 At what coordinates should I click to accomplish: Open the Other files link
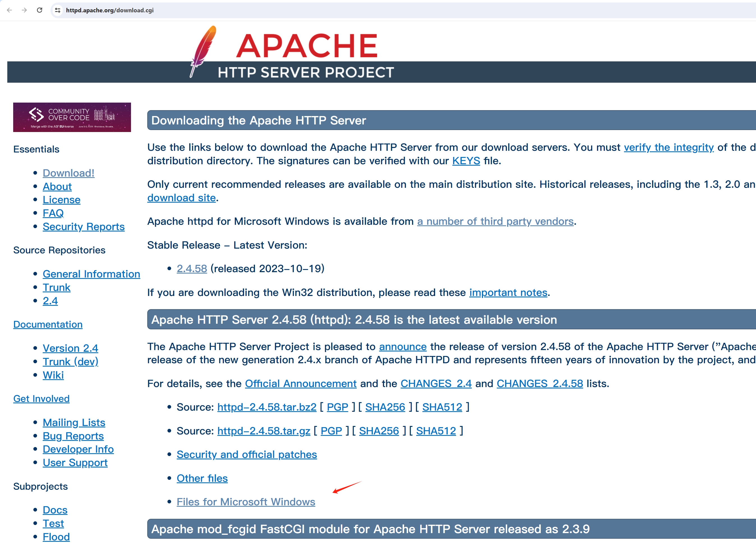202,478
